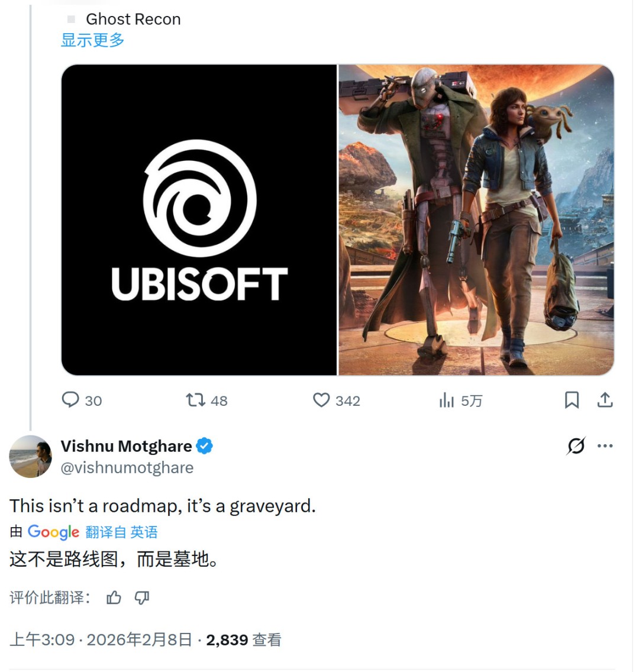Like the post with the heart icon

click(x=321, y=400)
